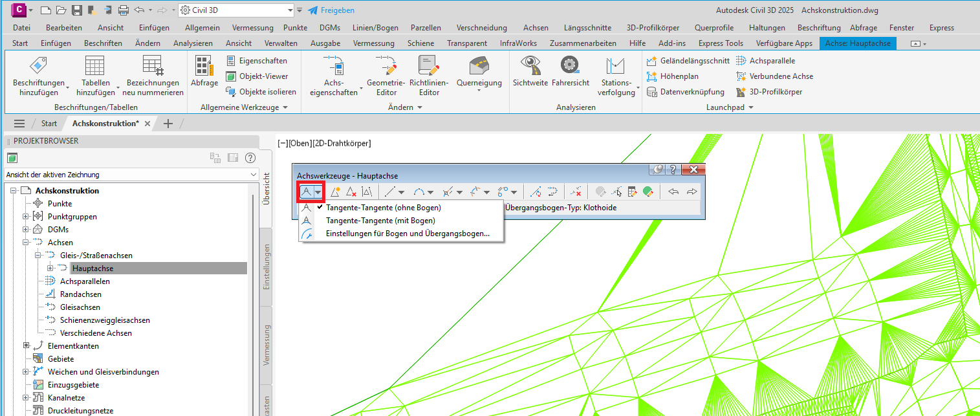Open the line tool dropdown arrow
The width and height of the screenshot is (980, 416).
402,192
